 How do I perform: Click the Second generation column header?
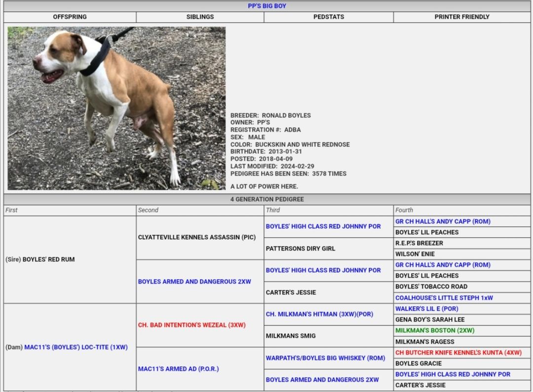pyautogui.click(x=148, y=210)
